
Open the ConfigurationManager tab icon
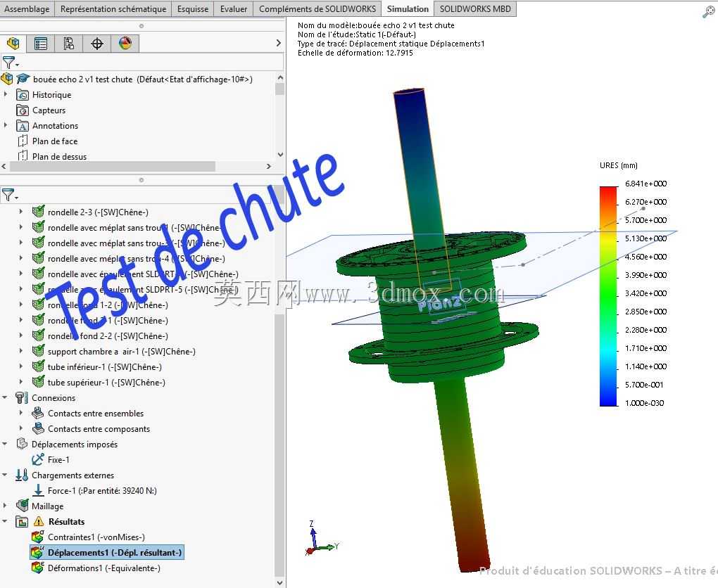point(69,44)
